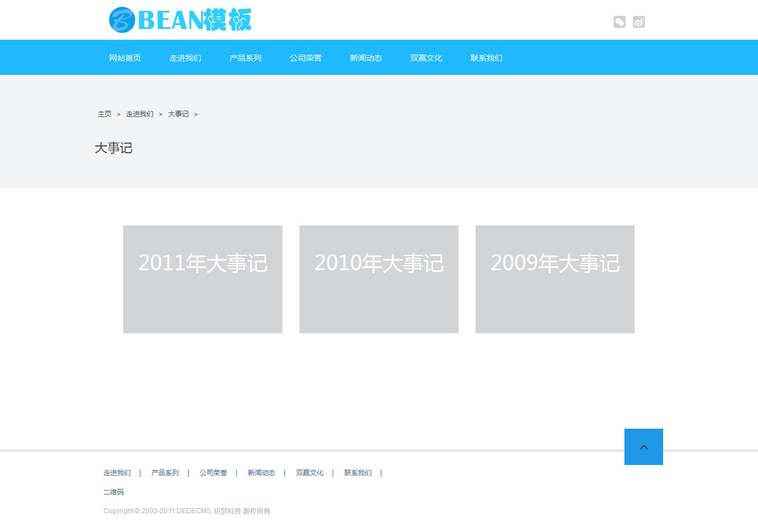Select 产品系列 in the top navigation
The width and height of the screenshot is (758, 532).
(245, 58)
